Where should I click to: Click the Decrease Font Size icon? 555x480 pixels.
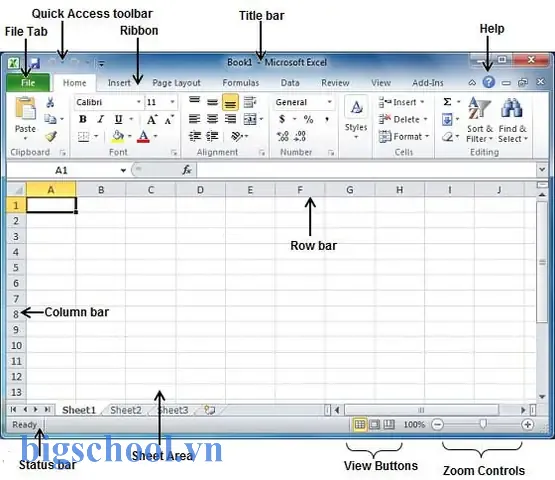coord(169,120)
